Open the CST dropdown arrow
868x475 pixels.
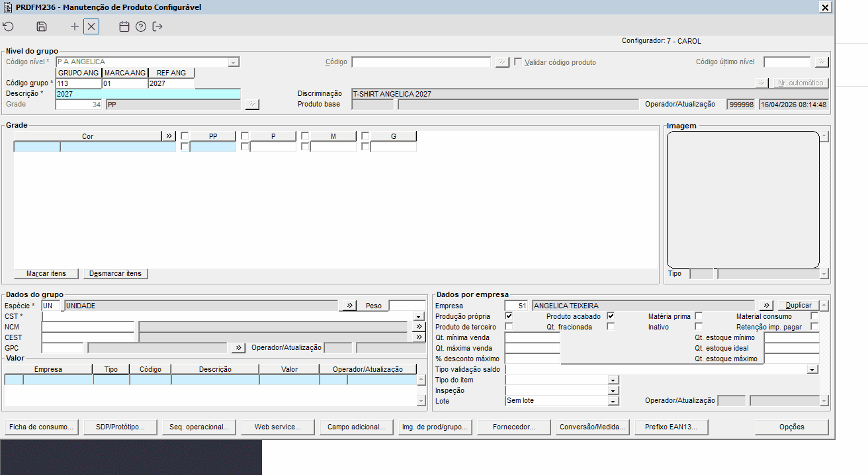point(419,317)
